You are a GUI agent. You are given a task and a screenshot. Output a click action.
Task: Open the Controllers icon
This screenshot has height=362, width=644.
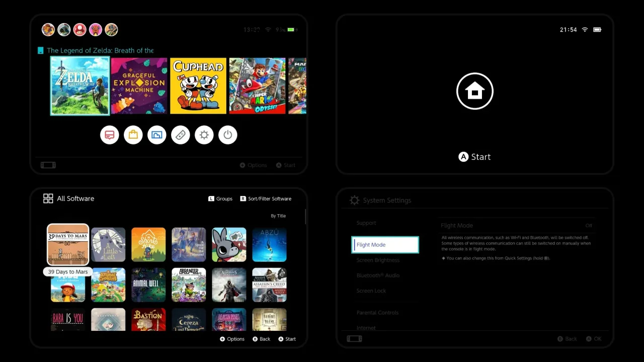point(181,135)
